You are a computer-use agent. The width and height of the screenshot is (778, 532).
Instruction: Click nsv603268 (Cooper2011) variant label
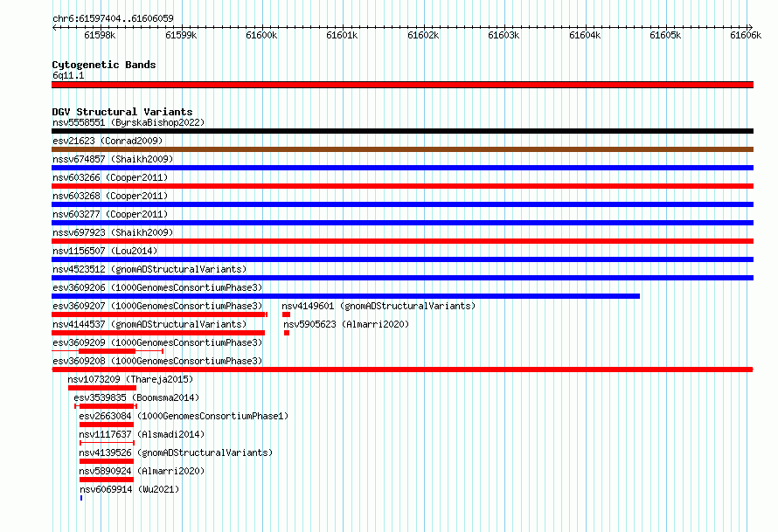[110, 196]
